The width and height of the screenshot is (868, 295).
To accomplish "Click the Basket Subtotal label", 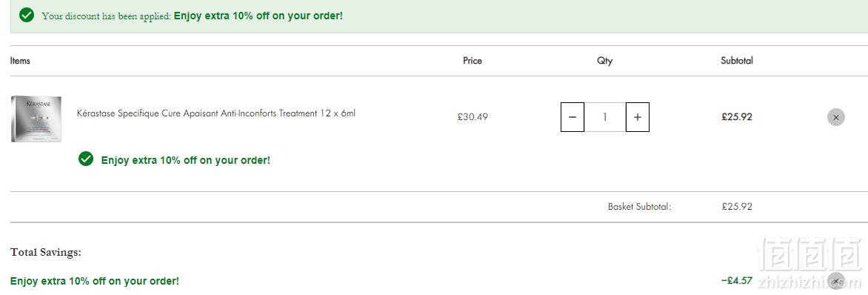I will [x=639, y=207].
